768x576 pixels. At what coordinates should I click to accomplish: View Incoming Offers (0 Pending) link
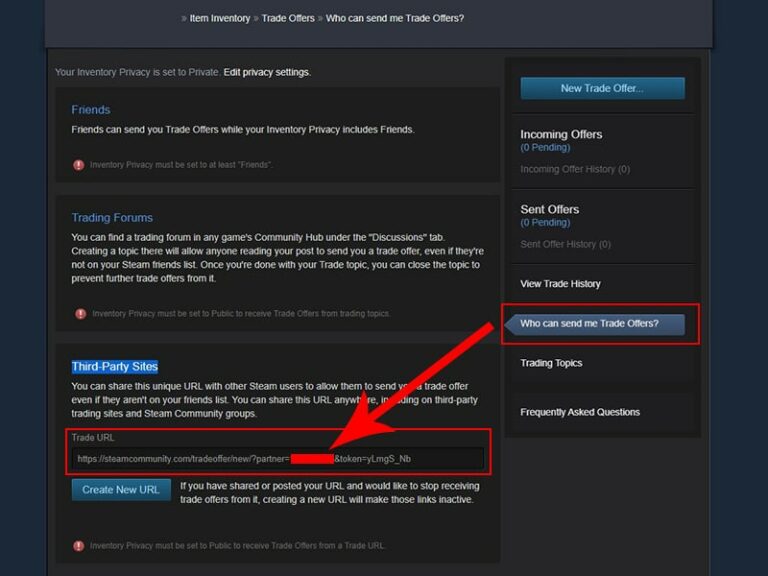pyautogui.click(x=545, y=147)
